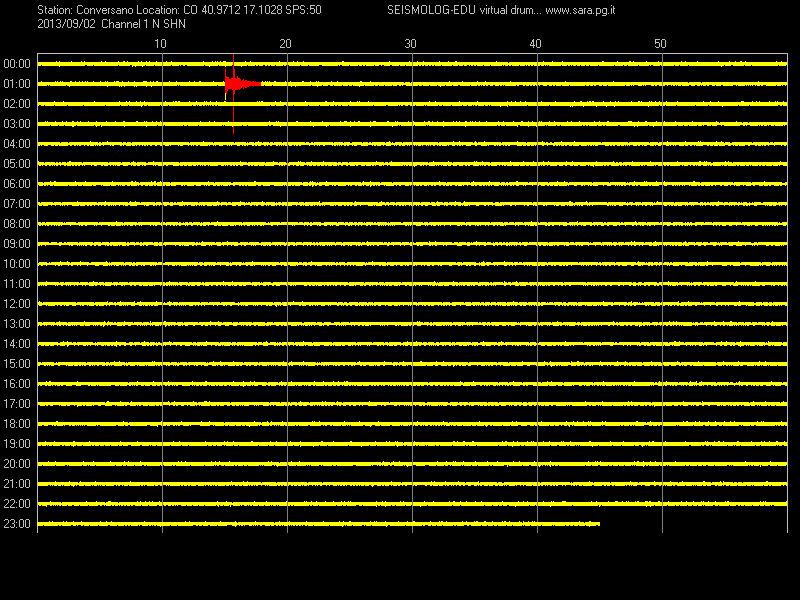The width and height of the screenshot is (800, 600).
Task: Click the 16:00 hour label
Action: [17, 384]
